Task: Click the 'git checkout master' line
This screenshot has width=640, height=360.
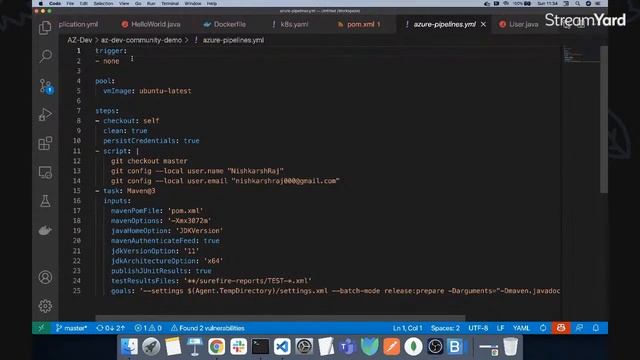Action: pyautogui.click(x=149, y=161)
